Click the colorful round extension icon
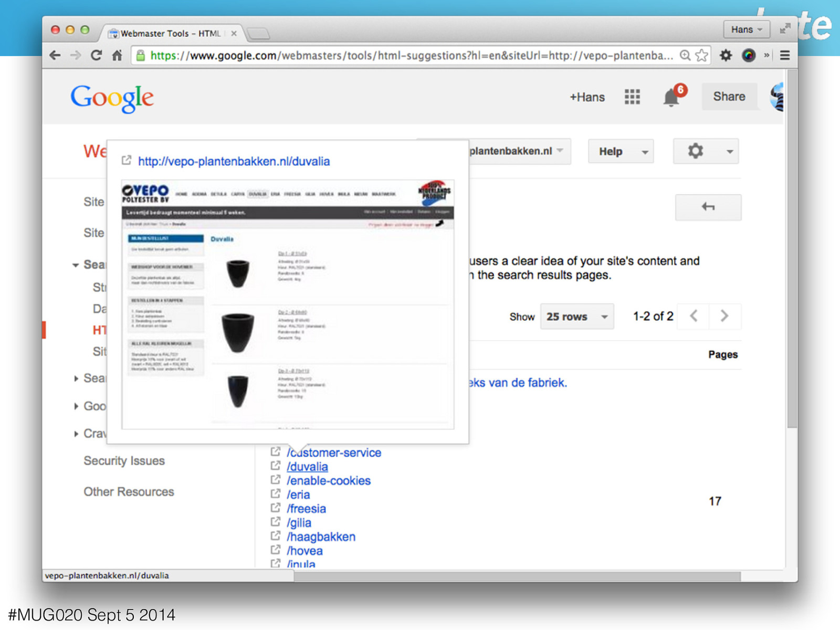840x630 pixels. pos(749,55)
